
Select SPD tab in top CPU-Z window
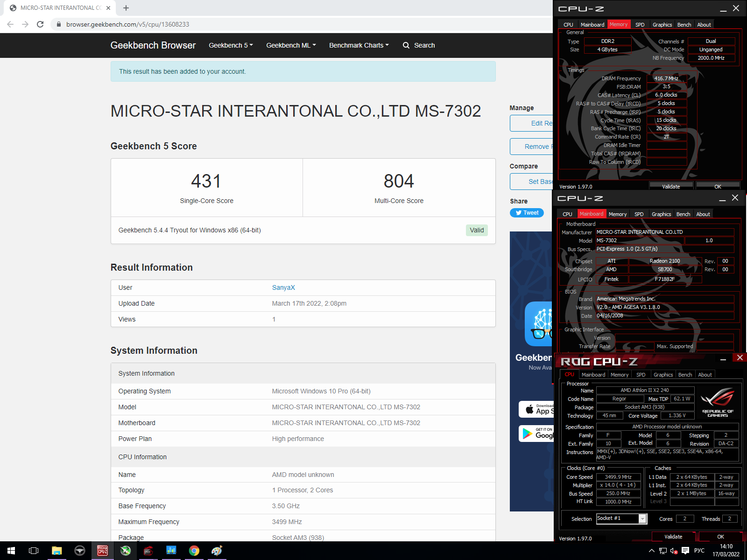[640, 25]
